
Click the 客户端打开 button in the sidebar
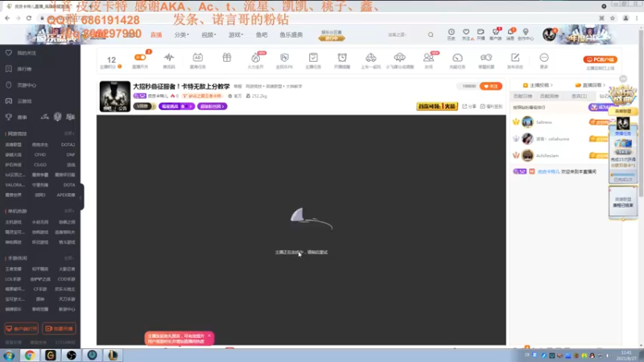(22, 328)
